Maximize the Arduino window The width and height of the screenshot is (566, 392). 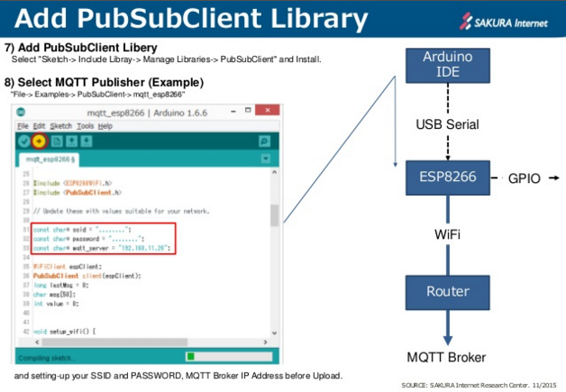pyautogui.click(x=248, y=110)
